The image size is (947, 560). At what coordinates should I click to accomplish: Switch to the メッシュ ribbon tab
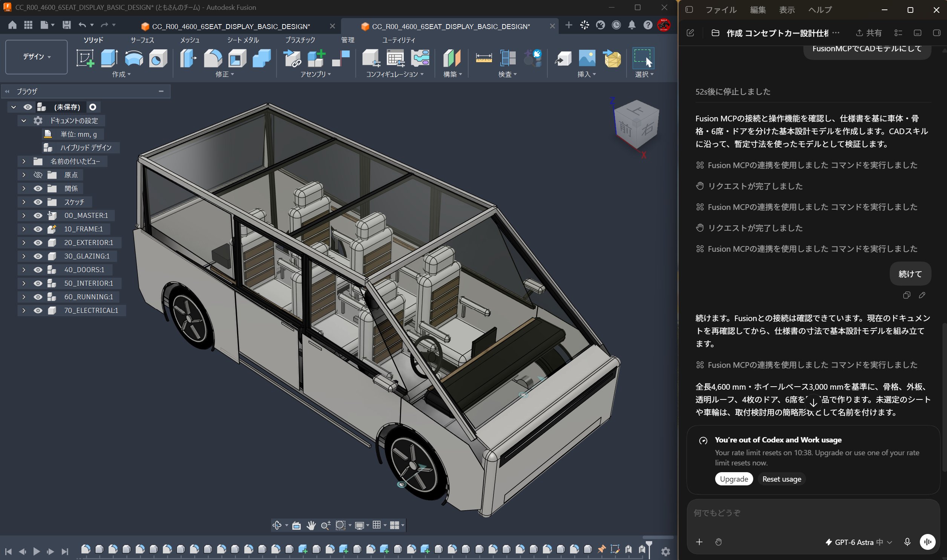click(x=190, y=40)
